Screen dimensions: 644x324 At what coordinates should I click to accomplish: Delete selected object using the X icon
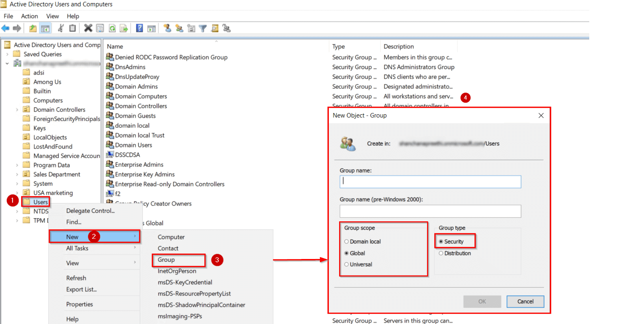pos(88,28)
